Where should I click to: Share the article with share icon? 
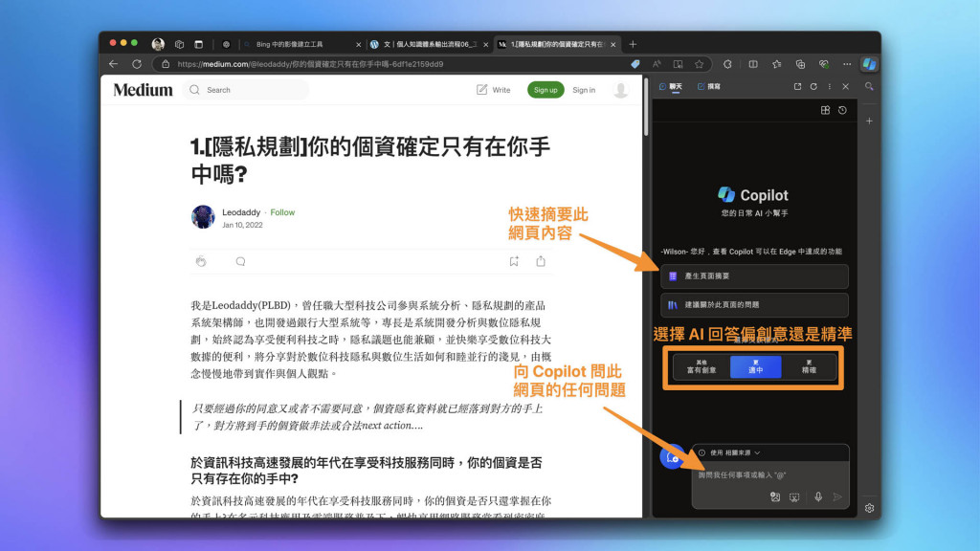(541, 261)
